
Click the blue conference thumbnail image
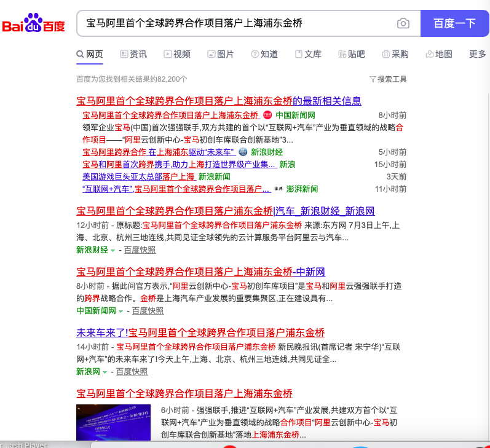pos(114,422)
